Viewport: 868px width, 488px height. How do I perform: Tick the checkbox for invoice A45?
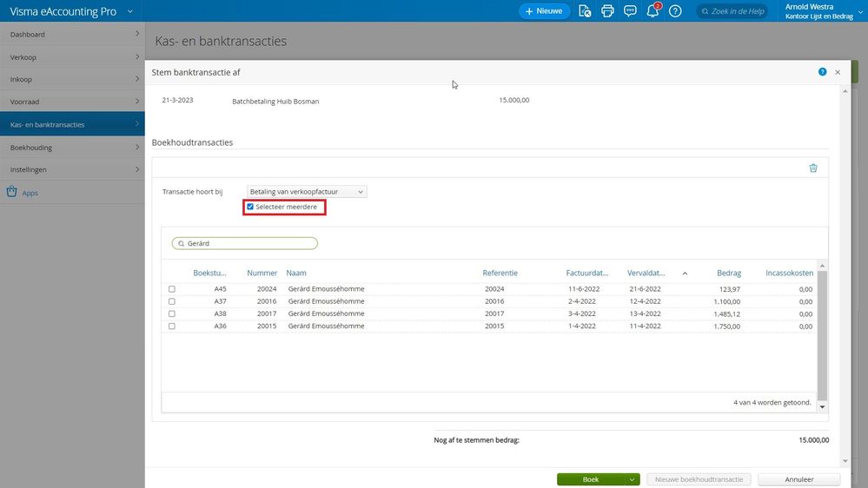pos(172,289)
